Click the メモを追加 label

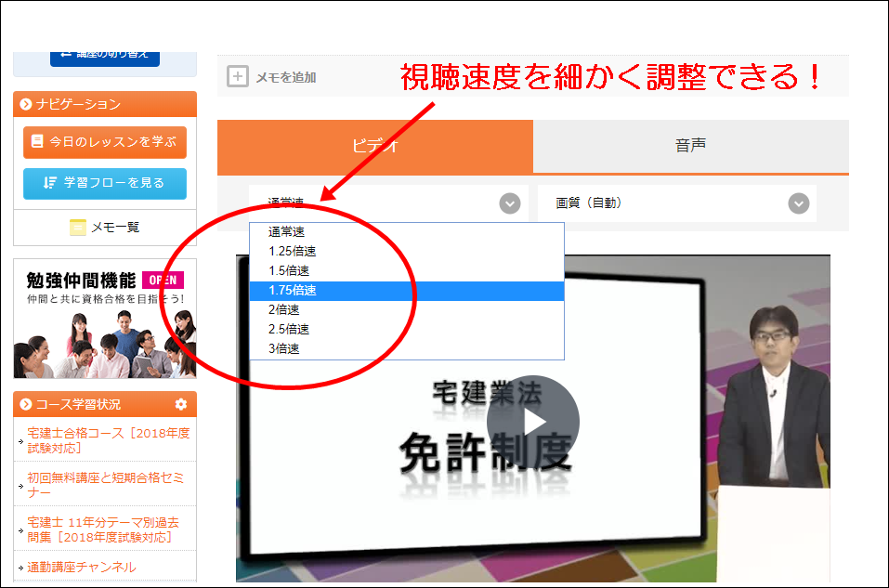286,77
